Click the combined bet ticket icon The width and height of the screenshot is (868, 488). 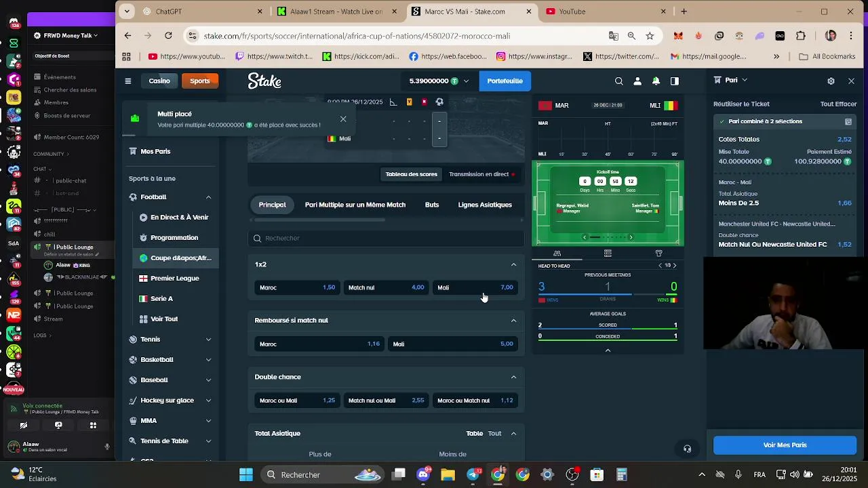click(x=848, y=121)
